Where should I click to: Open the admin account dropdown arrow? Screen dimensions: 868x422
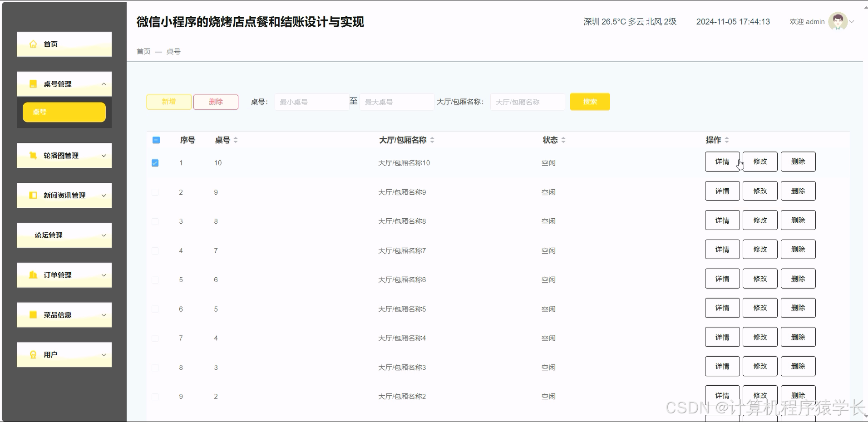853,21
